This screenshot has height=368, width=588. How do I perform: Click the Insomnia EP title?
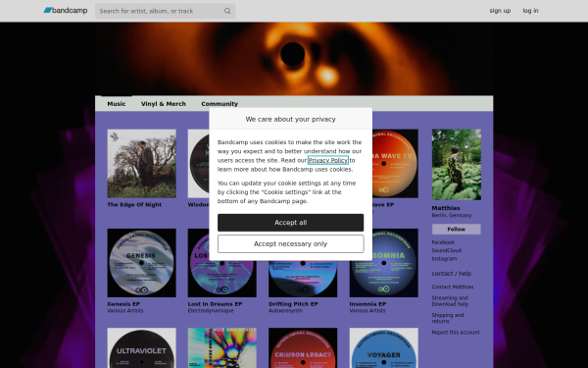[367, 304]
